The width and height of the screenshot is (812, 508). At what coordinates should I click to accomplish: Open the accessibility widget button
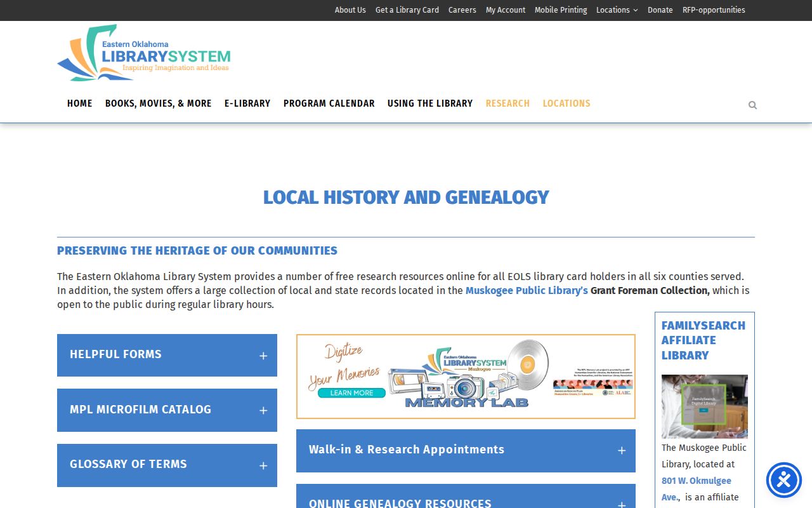[x=784, y=480]
